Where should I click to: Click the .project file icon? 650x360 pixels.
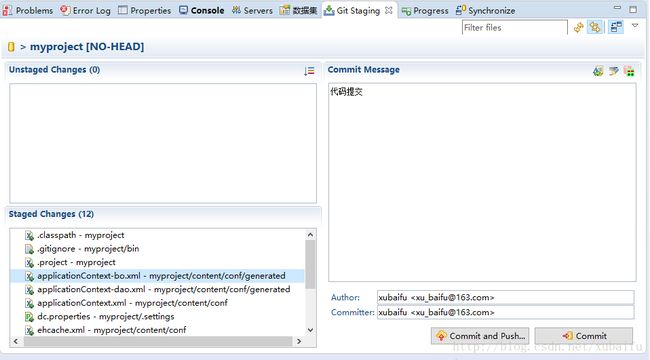[29, 263]
